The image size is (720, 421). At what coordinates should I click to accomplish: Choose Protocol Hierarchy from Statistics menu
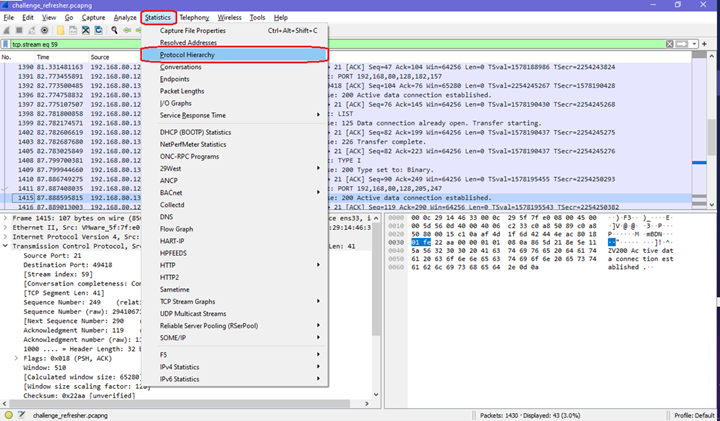click(235, 55)
